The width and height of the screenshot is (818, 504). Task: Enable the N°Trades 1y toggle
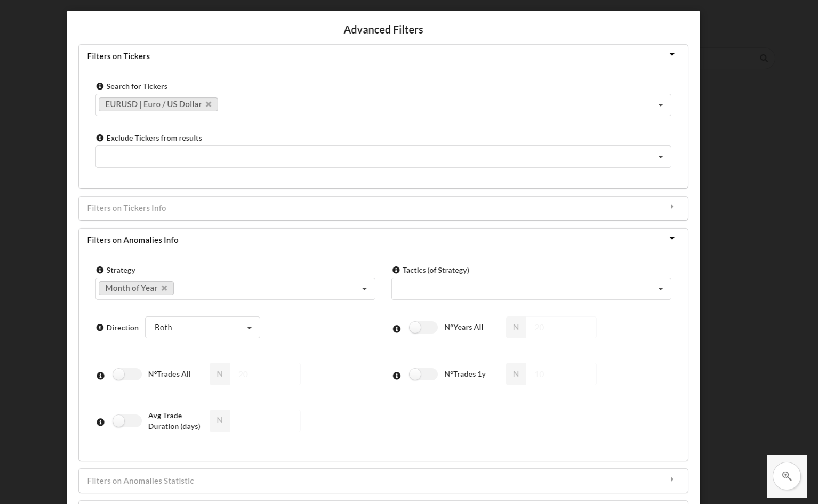(423, 375)
